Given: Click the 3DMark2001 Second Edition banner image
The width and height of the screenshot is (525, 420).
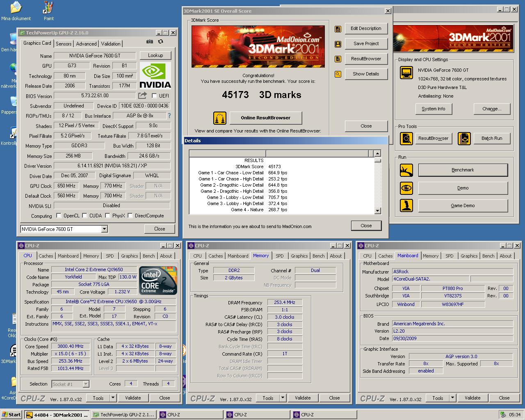Looking at the screenshot, I should click(258, 46).
